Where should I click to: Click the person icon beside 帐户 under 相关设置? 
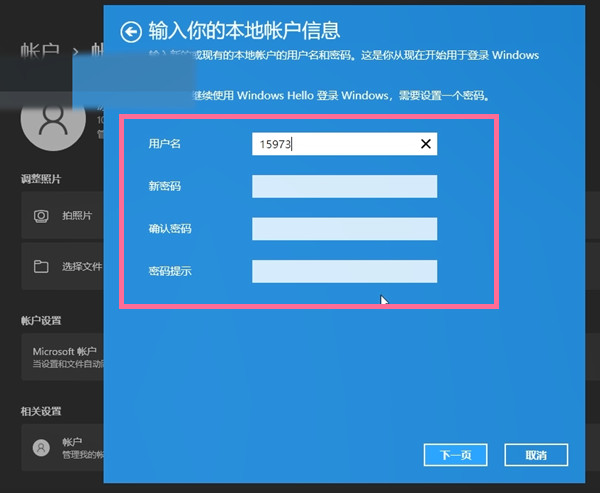(41, 447)
